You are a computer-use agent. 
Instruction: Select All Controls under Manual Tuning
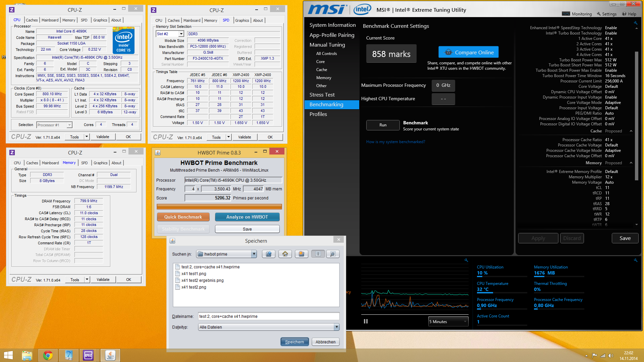click(326, 54)
